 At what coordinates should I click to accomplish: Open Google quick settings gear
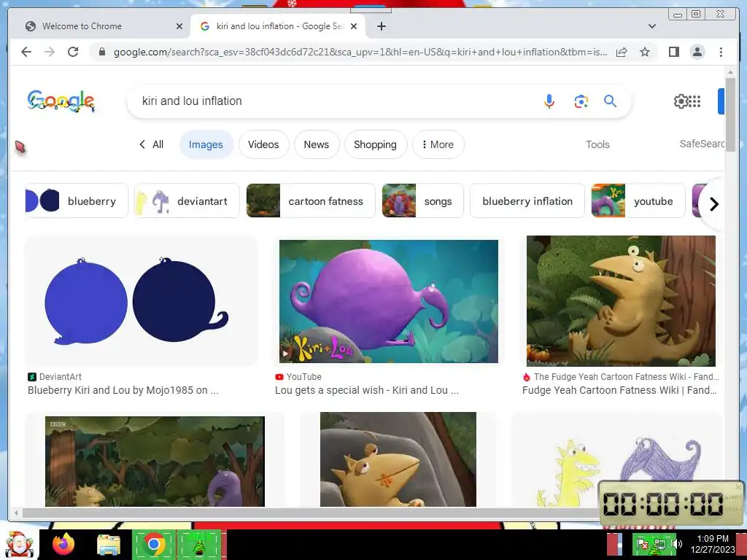pyautogui.click(x=681, y=101)
